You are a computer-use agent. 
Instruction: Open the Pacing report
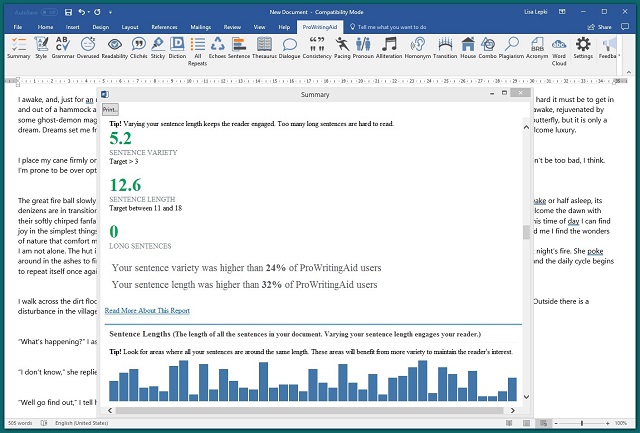pyautogui.click(x=342, y=48)
